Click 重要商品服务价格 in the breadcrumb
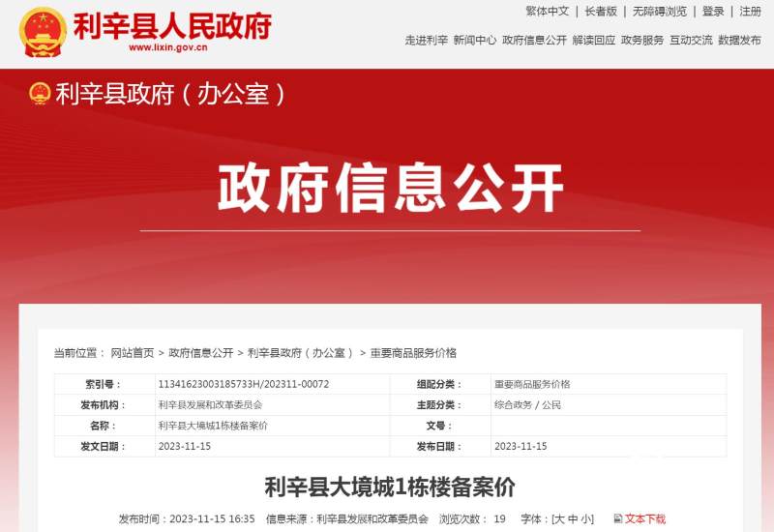The width and height of the screenshot is (774, 532). coord(413,353)
